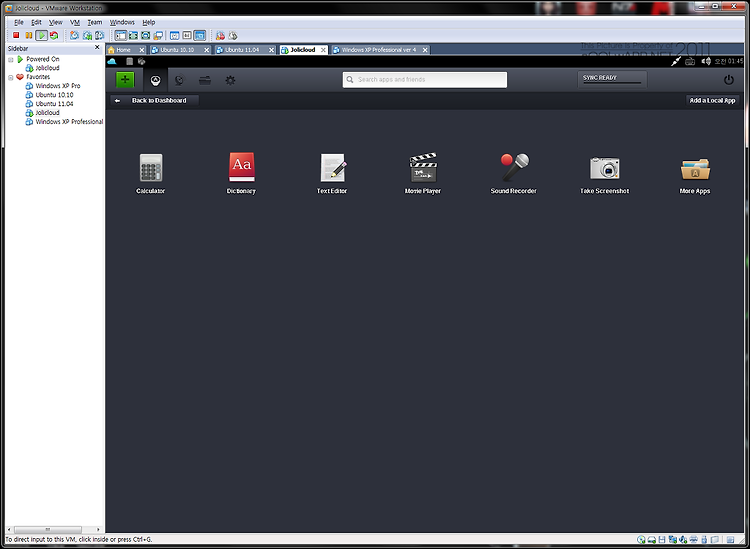Click the last VMware toolbar icon
This screenshot has height=549, width=750.
233,35
